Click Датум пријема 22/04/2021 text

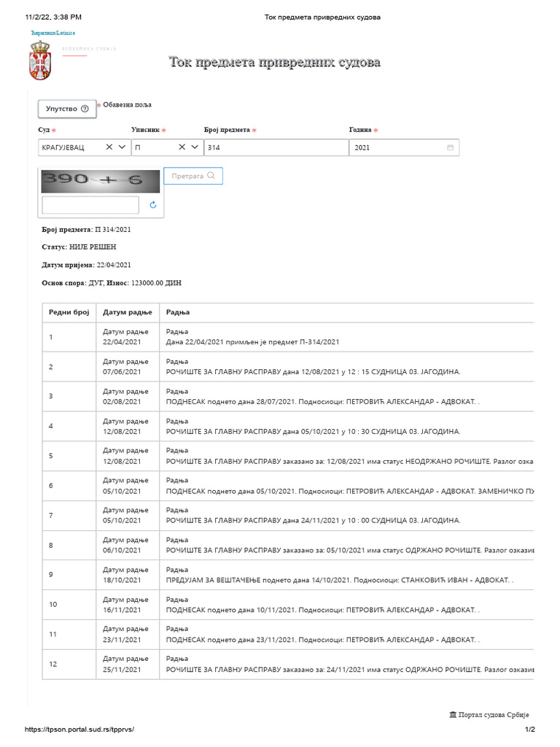click(x=86, y=265)
